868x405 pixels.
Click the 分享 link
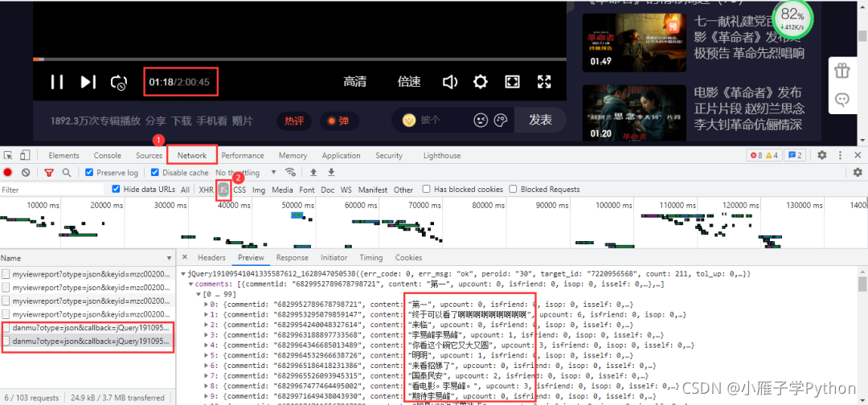pos(155,121)
